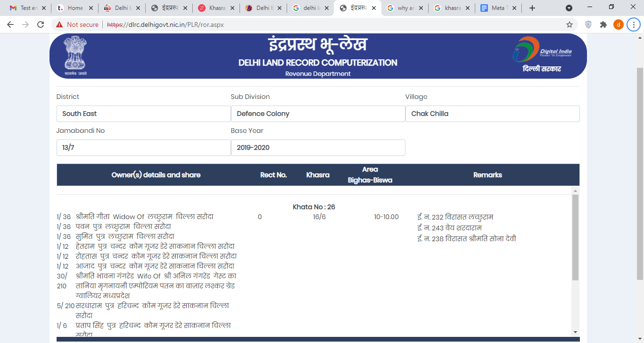Close the 'why ar' Google tab
Screen dimensions: 644x343
(x=421, y=8)
